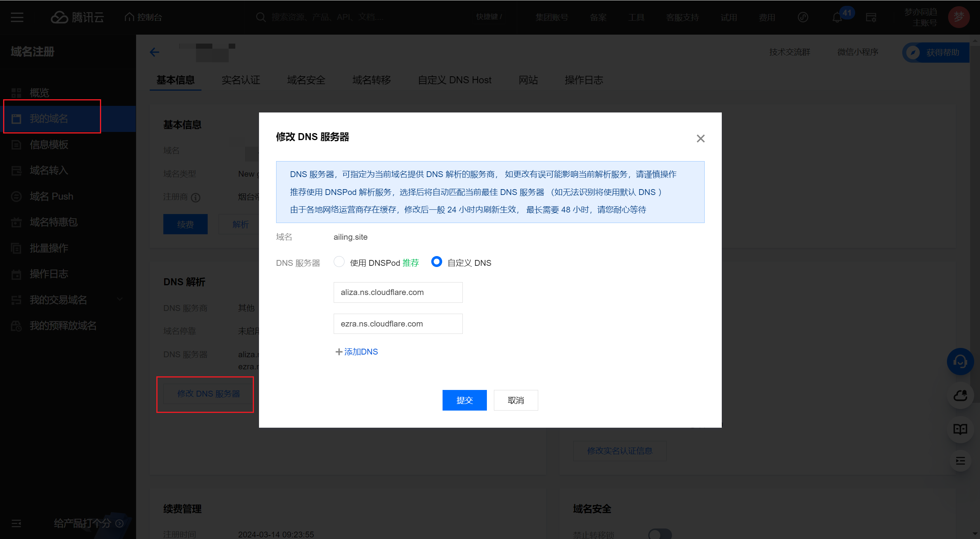Click the Tencent Cloud logo
980x539 pixels.
[x=77, y=17]
